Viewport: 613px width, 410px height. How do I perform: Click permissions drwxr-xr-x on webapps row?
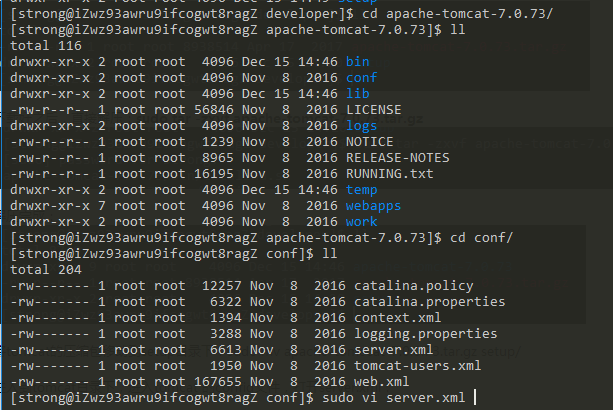[50, 206]
